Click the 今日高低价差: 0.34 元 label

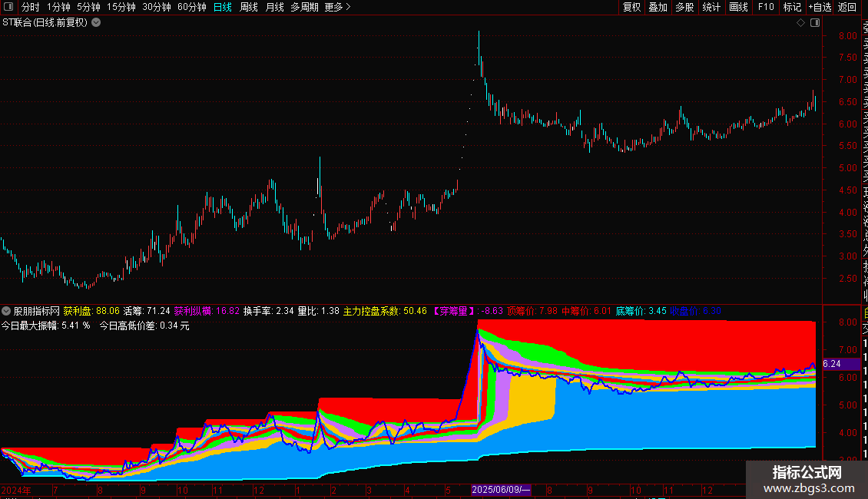tap(144, 326)
